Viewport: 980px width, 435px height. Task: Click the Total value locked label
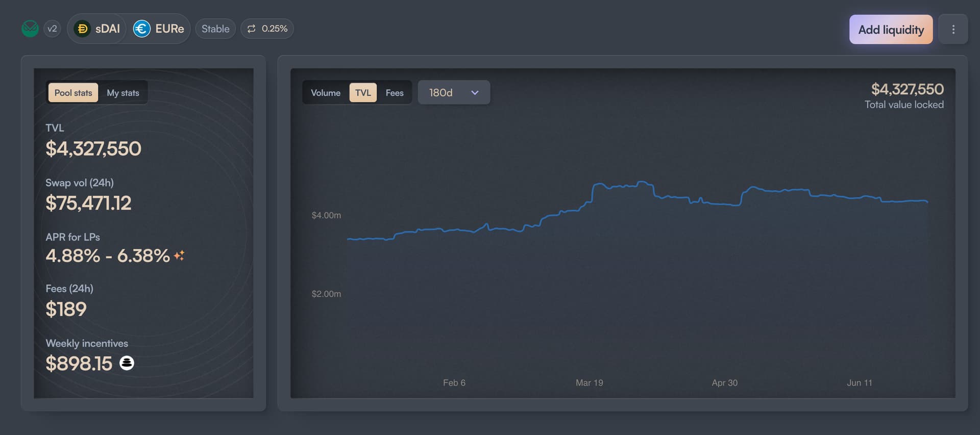pos(904,105)
